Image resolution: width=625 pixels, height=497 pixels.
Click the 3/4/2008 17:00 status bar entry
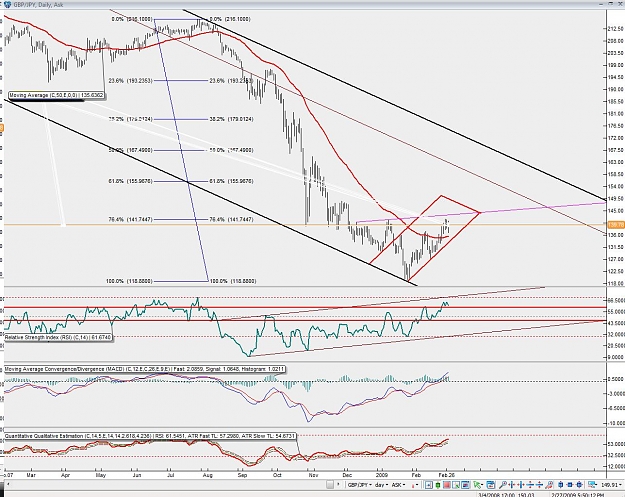(x=506, y=495)
